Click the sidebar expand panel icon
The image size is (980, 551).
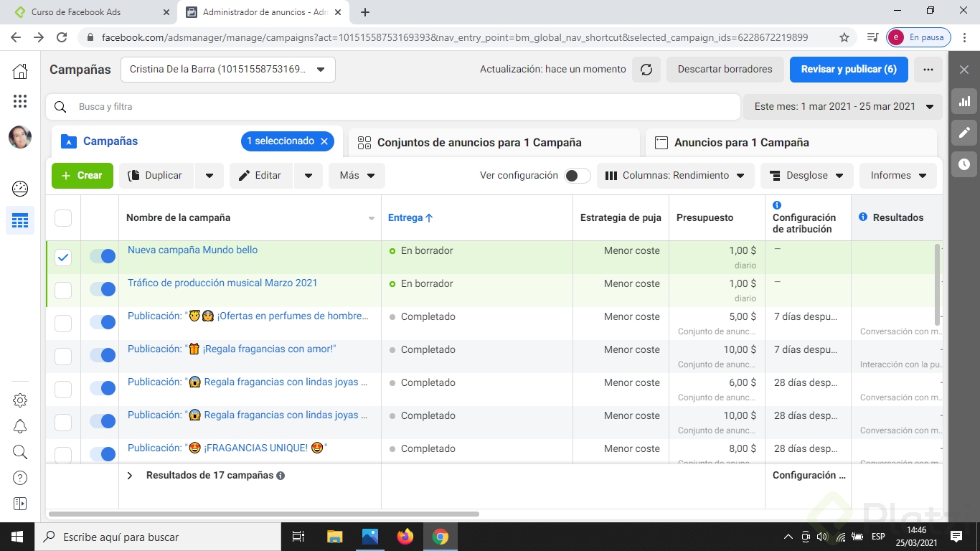click(20, 504)
